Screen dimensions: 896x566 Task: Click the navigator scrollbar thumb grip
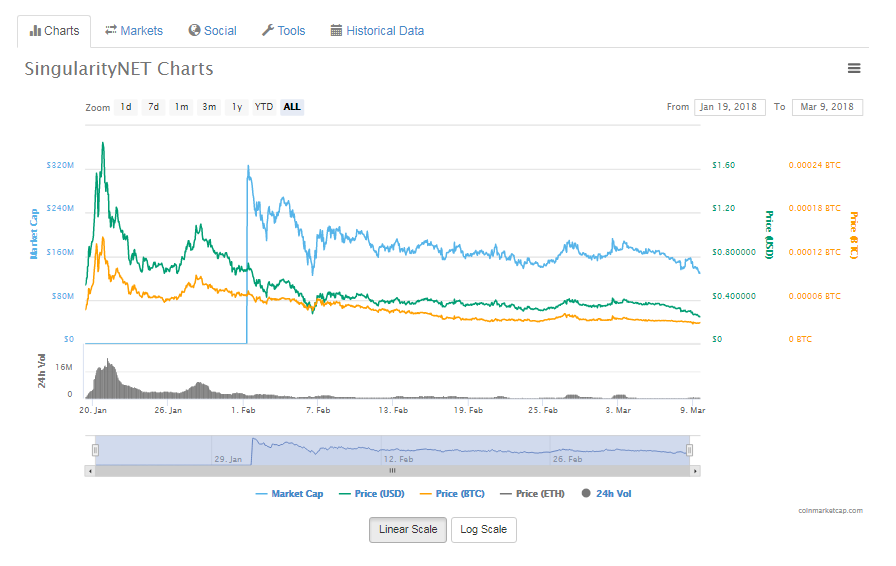coord(392,471)
